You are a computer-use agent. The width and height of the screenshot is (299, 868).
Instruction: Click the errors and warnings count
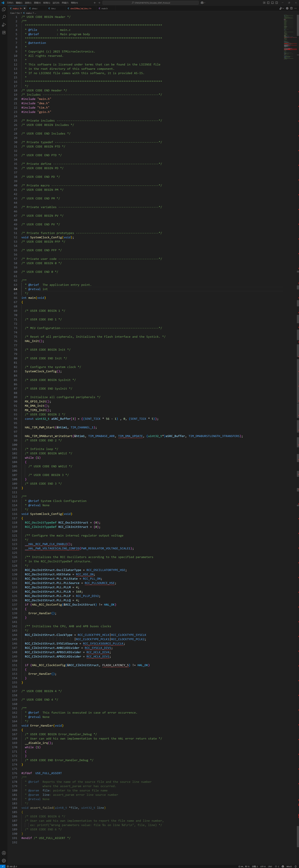[x=12, y=866]
